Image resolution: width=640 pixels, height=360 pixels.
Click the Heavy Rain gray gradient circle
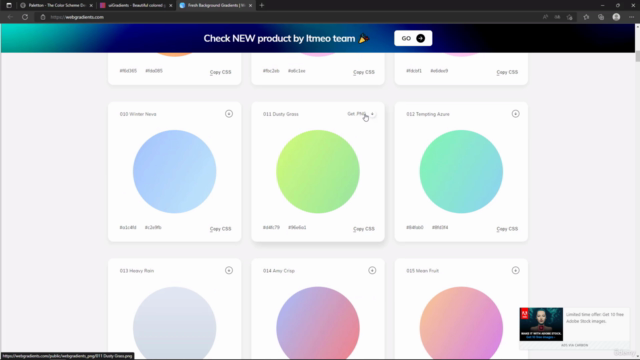[174, 323]
